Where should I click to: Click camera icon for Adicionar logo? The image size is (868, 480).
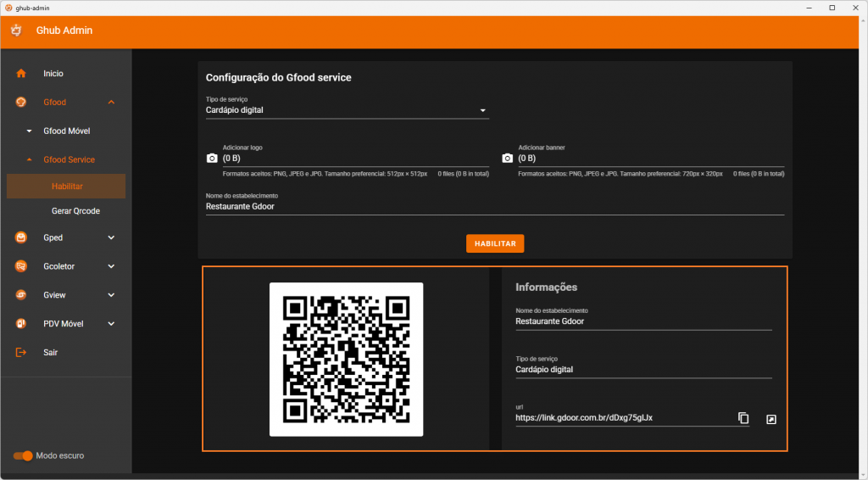(212, 159)
